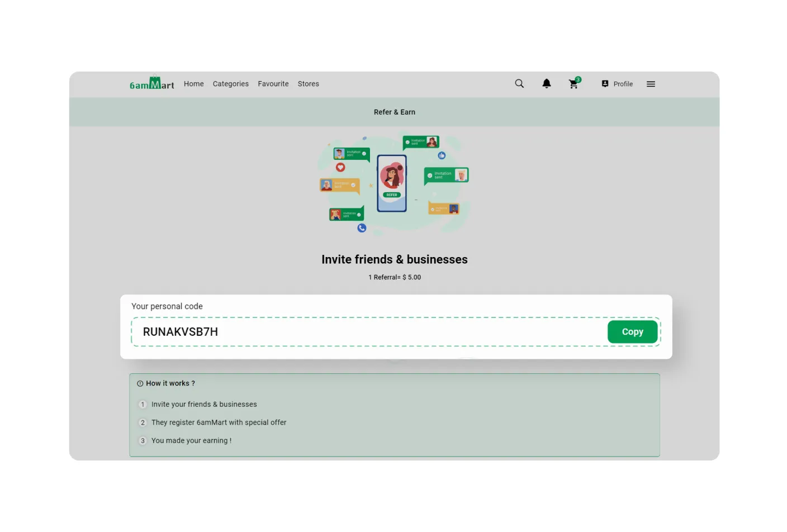Open the Favourite menu item
The image size is (787, 532).
pyautogui.click(x=273, y=84)
